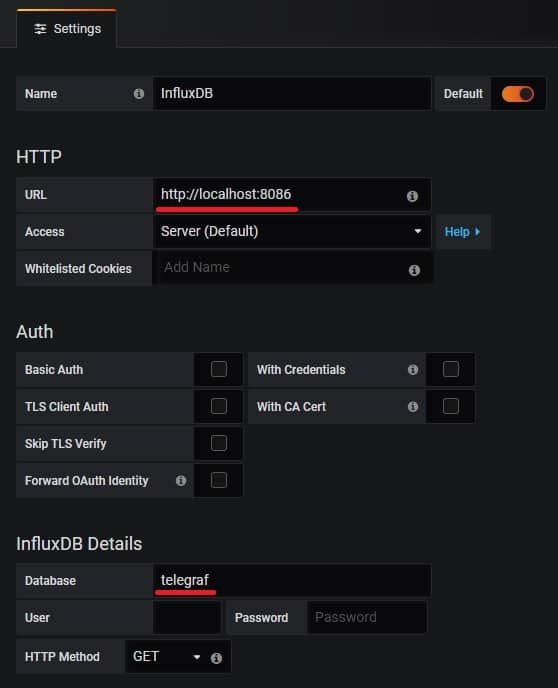Click the Name input field with InfluxDB
The height and width of the screenshot is (688, 558).
(292, 93)
